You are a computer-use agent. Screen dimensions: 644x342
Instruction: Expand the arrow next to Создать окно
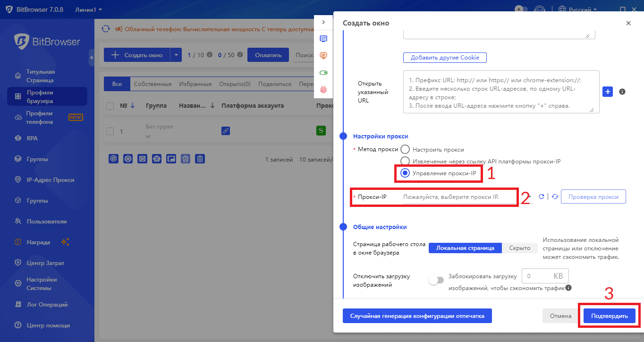(176, 55)
